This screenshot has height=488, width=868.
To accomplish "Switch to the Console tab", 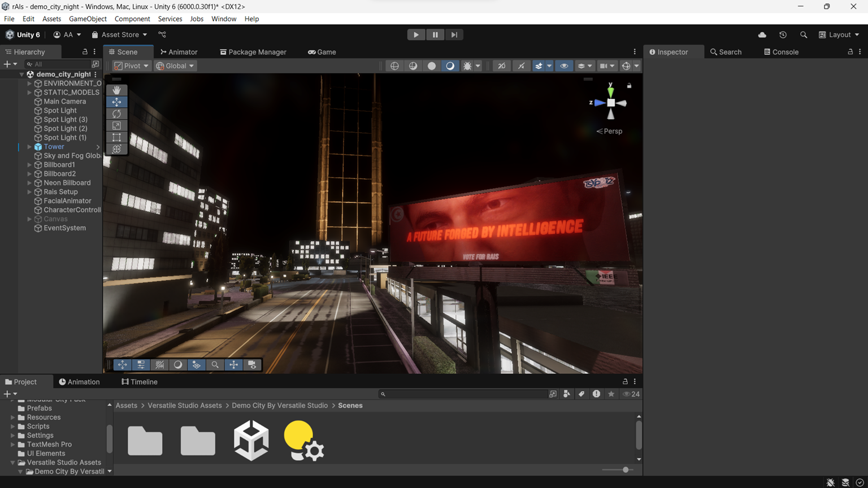I will 781,52.
